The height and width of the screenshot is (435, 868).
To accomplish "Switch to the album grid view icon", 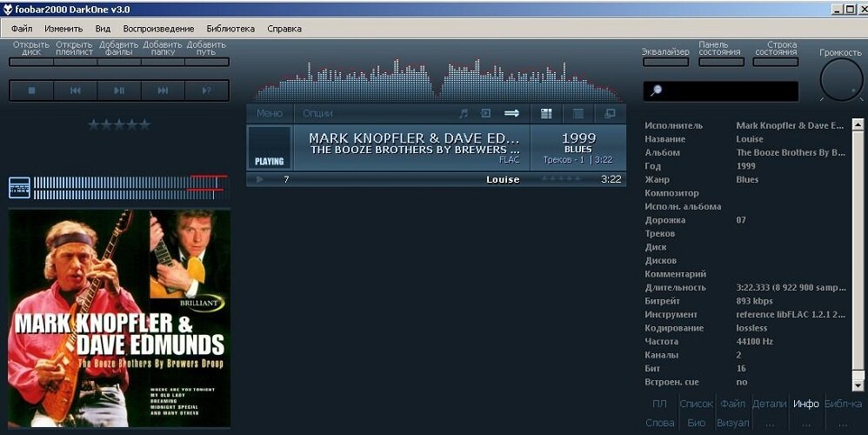I will [546, 113].
